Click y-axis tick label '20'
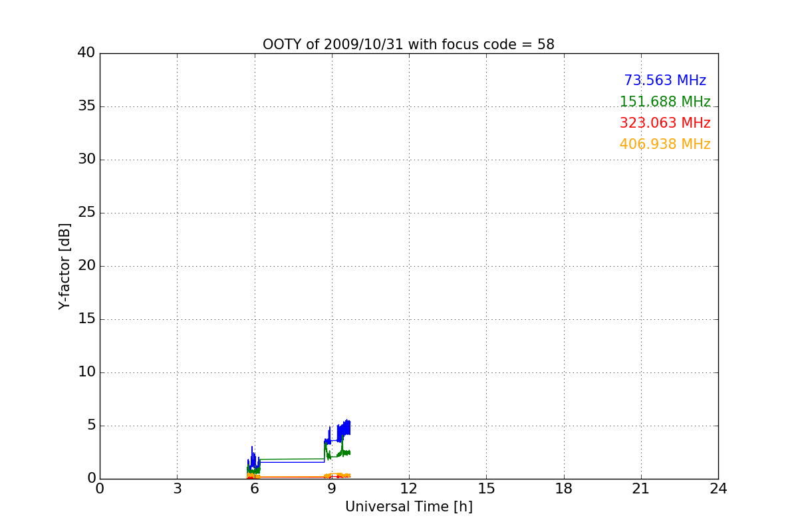The height and width of the screenshot is (532, 798). tap(86, 266)
